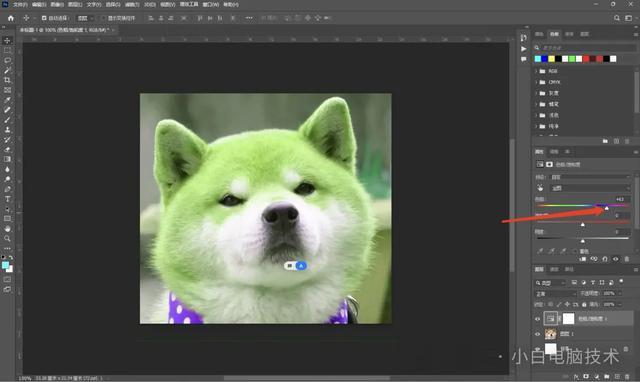Image resolution: width=640 pixels, height=382 pixels.
Task: Open the layer filter 类型 dropdown
Action: 551,282
